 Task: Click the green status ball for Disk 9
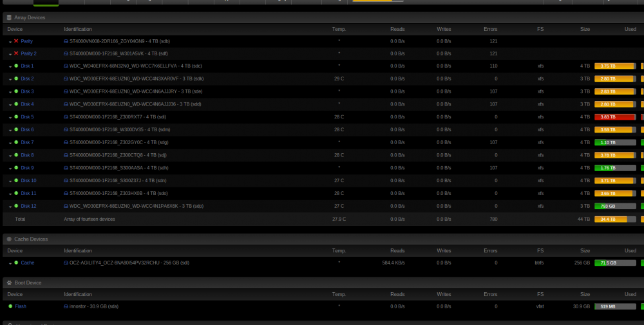16,167
